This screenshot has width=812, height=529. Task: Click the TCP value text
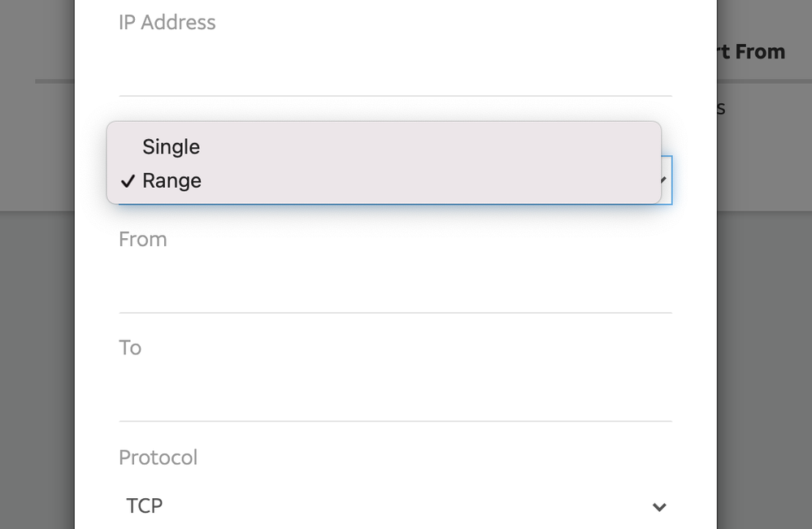coord(145,506)
